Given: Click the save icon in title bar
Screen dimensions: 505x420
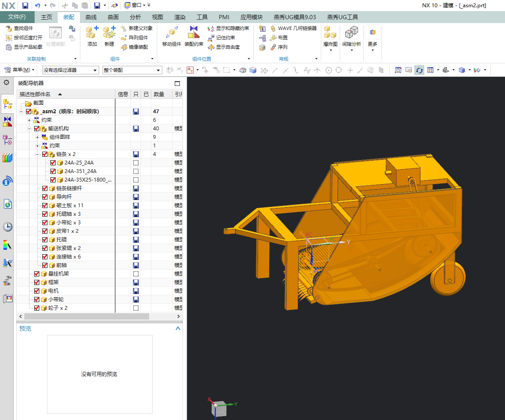Looking at the screenshot, I should [x=25, y=6].
